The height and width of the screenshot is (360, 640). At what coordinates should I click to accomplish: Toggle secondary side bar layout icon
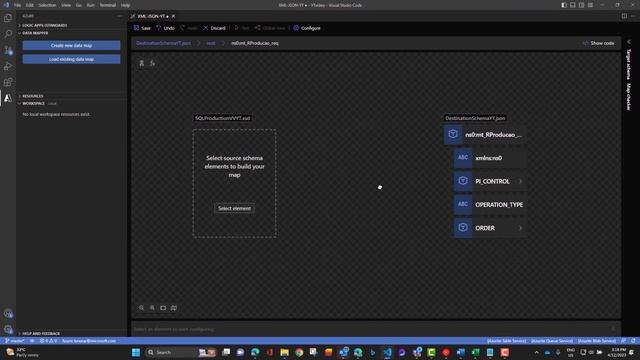[x=582, y=5]
